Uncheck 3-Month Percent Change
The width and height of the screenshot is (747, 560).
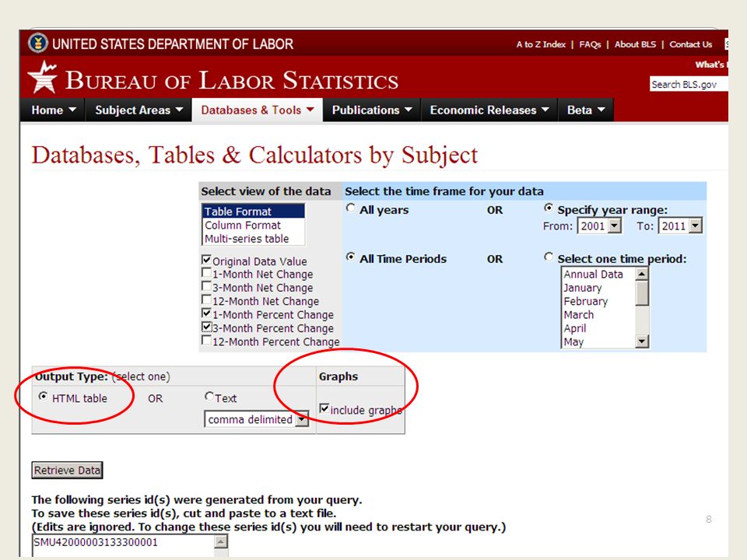(206, 327)
